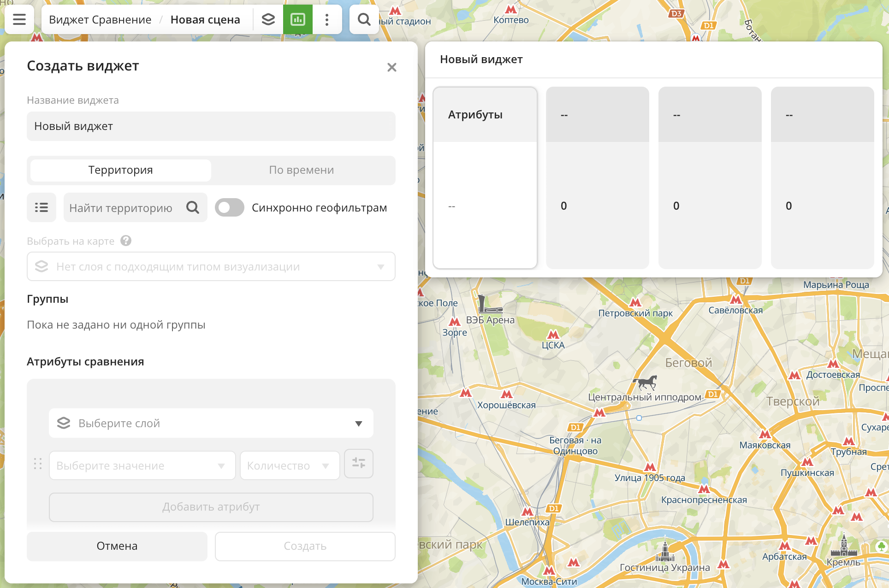The height and width of the screenshot is (588, 889).
Task: Open attribute settings sliders icon
Action: pos(358,463)
